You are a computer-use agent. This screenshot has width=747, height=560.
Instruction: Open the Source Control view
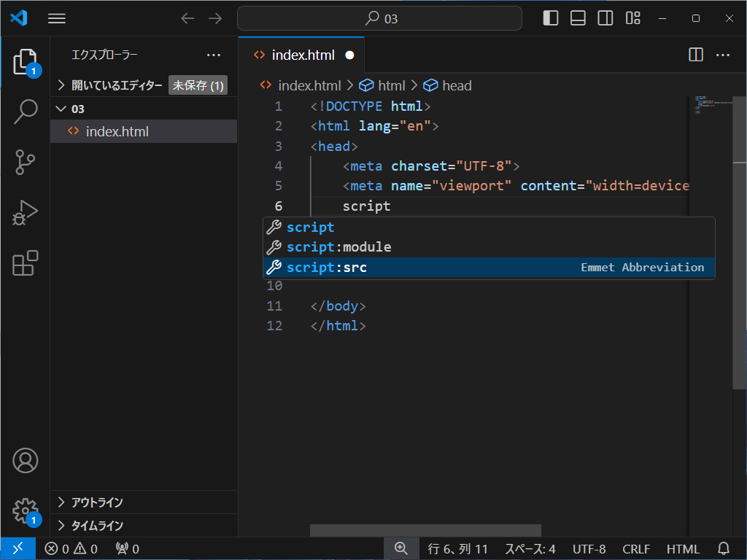26,162
